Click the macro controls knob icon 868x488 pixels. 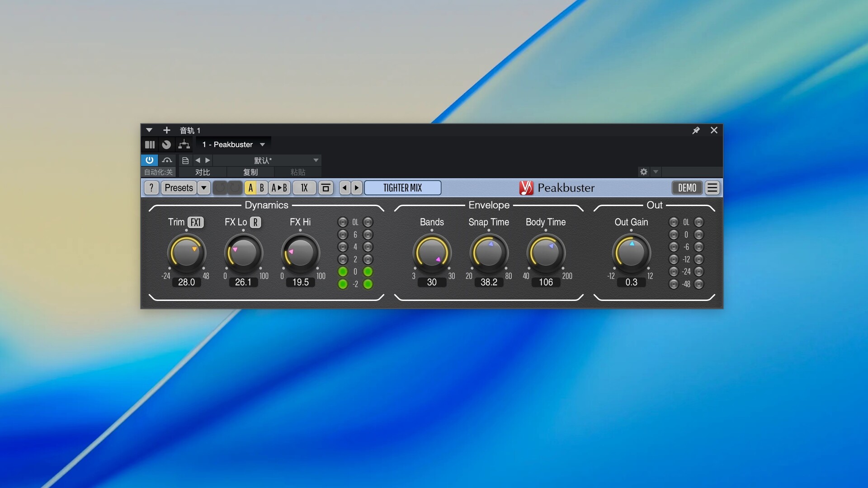pos(166,145)
